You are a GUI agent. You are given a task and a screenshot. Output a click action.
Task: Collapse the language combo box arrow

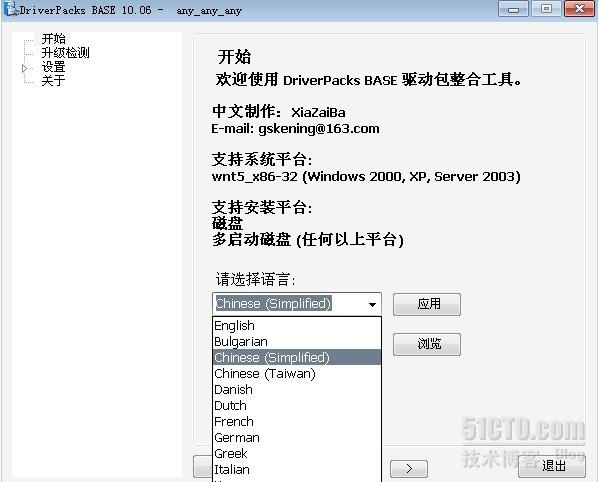372,304
